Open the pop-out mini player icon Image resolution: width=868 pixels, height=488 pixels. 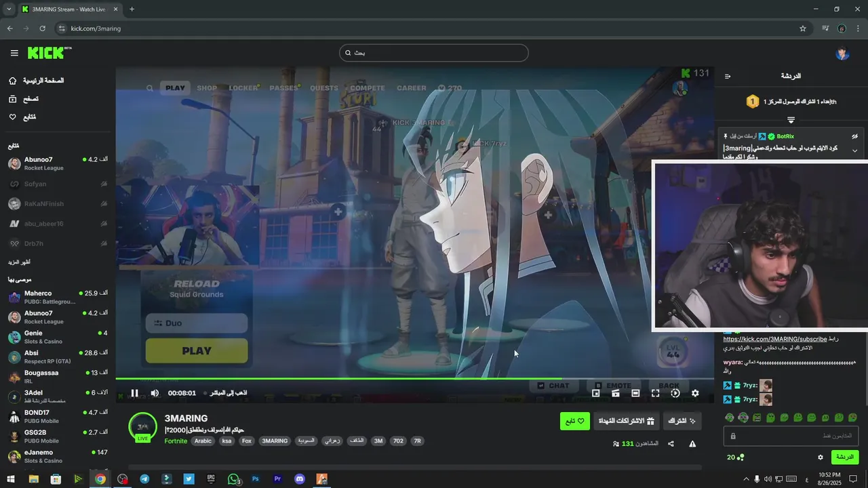coord(595,393)
